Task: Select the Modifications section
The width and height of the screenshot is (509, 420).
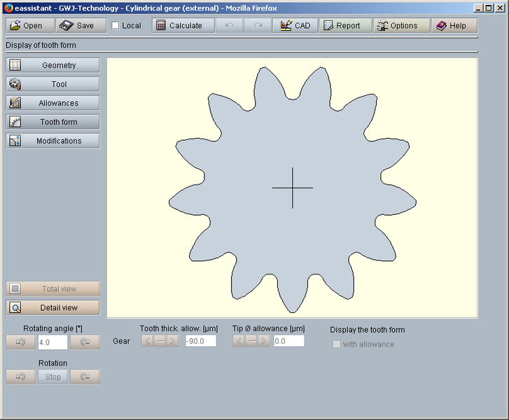Action: click(x=53, y=141)
